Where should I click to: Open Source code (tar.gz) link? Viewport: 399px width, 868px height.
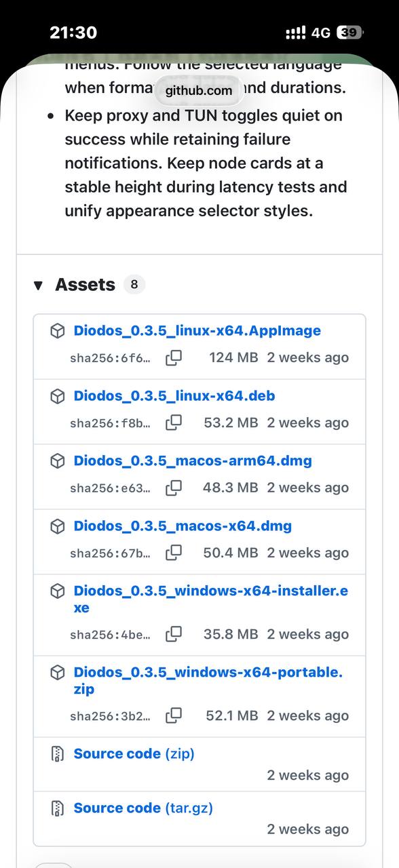tap(143, 808)
